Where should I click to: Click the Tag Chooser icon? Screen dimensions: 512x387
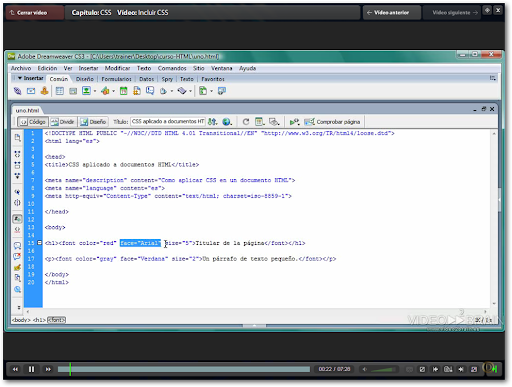point(222,91)
